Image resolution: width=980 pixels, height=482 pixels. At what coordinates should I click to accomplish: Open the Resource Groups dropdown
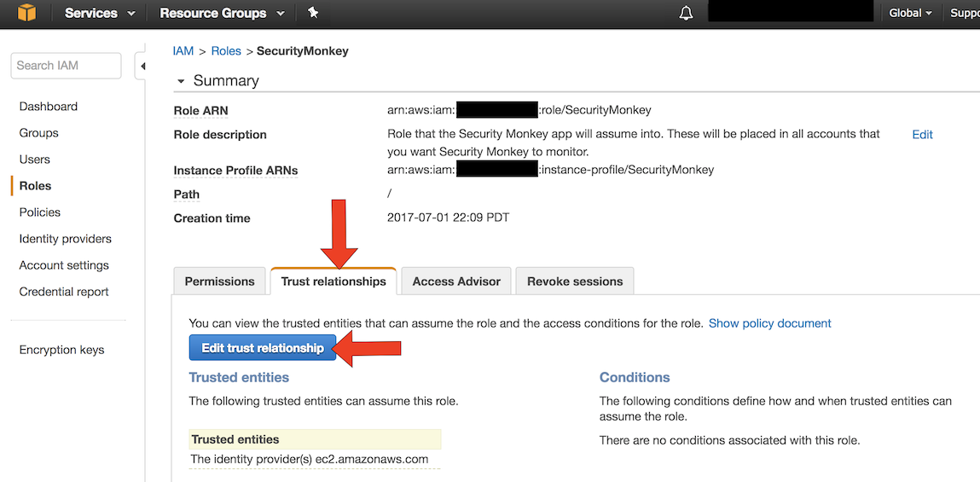[x=223, y=13]
